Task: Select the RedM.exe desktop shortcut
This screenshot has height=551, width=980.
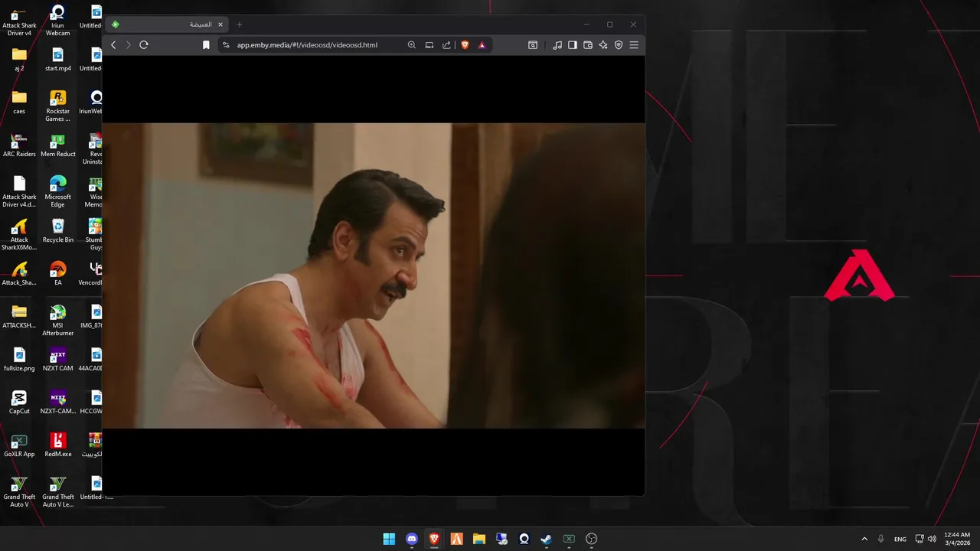Action: [58, 445]
